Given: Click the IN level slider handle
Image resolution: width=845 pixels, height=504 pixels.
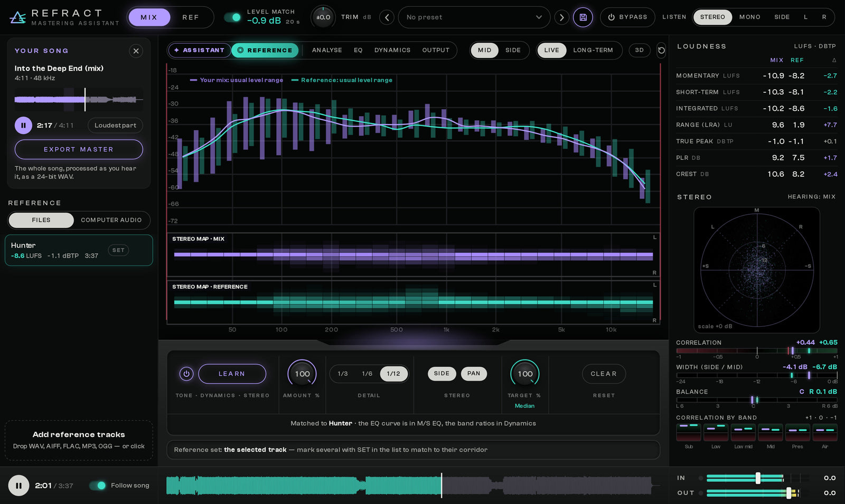Looking at the screenshot, I should tap(758, 478).
